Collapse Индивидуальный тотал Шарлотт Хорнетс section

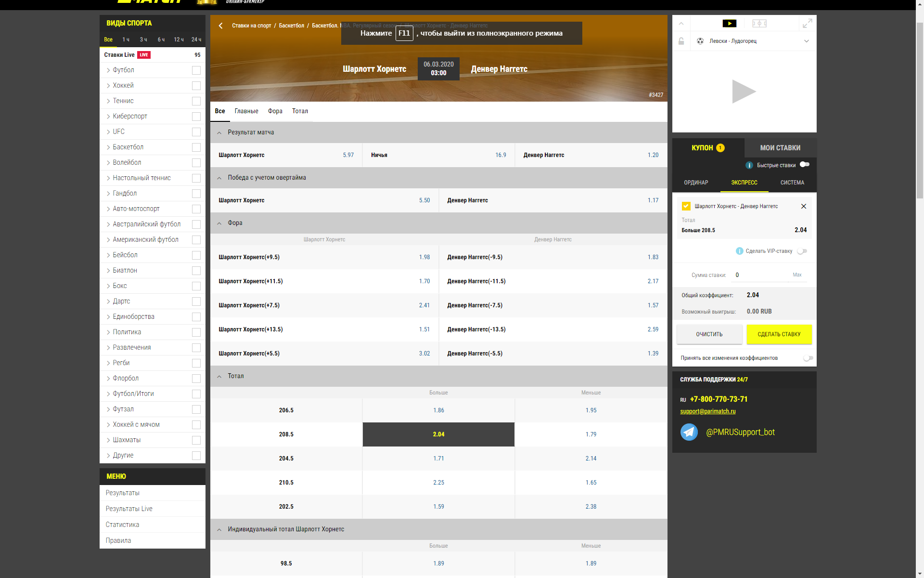219,529
